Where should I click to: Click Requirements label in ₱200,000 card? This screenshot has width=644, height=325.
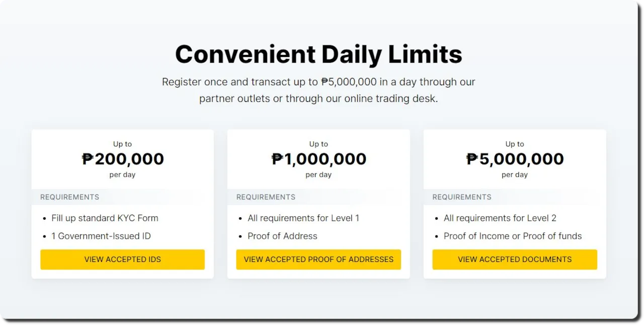(70, 197)
